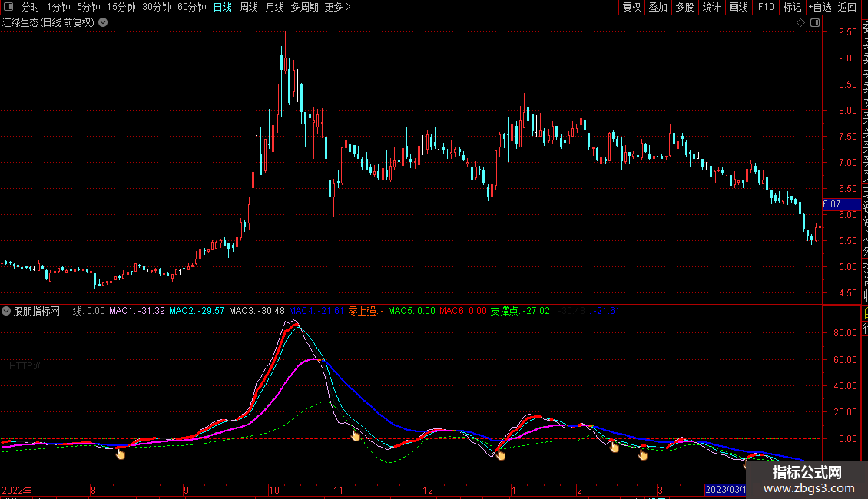Click the 支撑点: -27.02 value

520,311
